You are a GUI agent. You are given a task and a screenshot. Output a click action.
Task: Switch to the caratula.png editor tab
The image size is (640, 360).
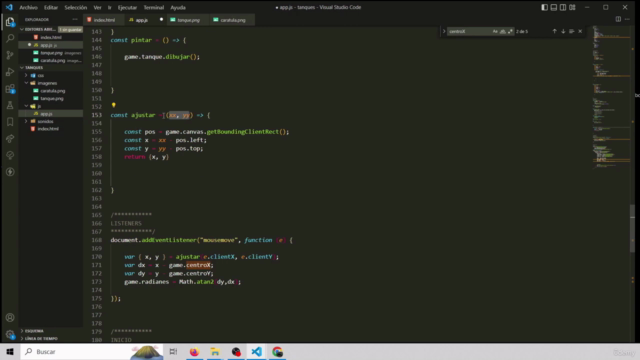click(232, 20)
